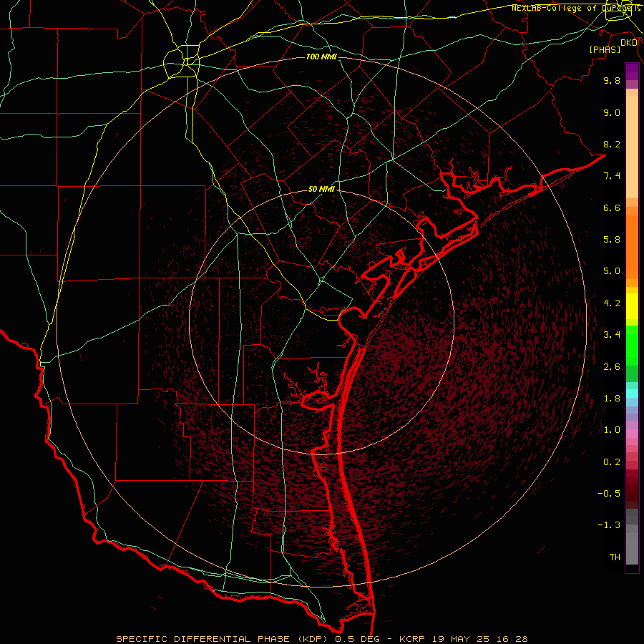
Task: Select the 1.8 scale label
Action: (x=612, y=399)
